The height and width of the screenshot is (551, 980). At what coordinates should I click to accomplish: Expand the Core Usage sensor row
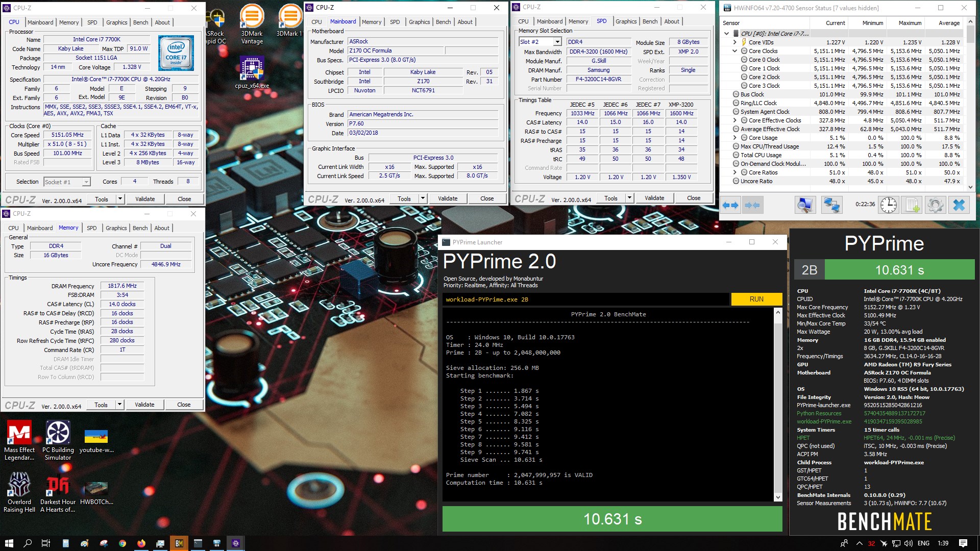(734, 138)
